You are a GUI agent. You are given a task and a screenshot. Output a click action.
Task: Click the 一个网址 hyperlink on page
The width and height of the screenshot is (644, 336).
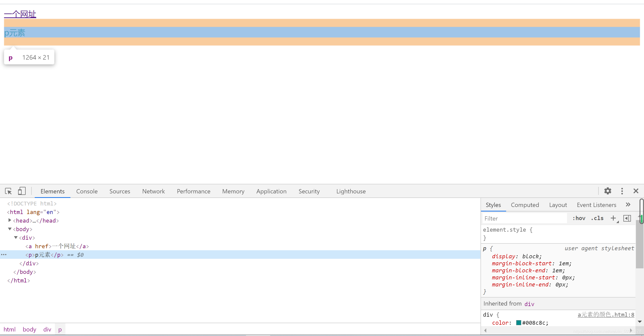point(20,14)
